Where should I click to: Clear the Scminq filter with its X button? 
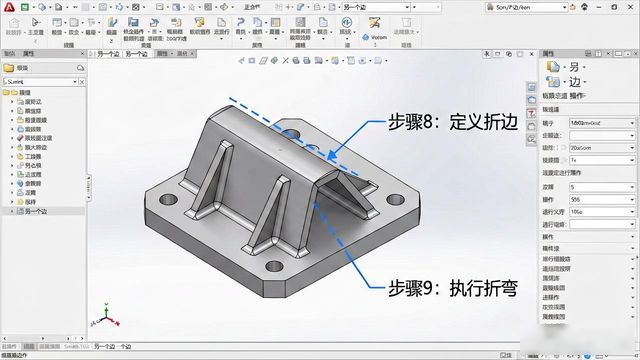82,82
